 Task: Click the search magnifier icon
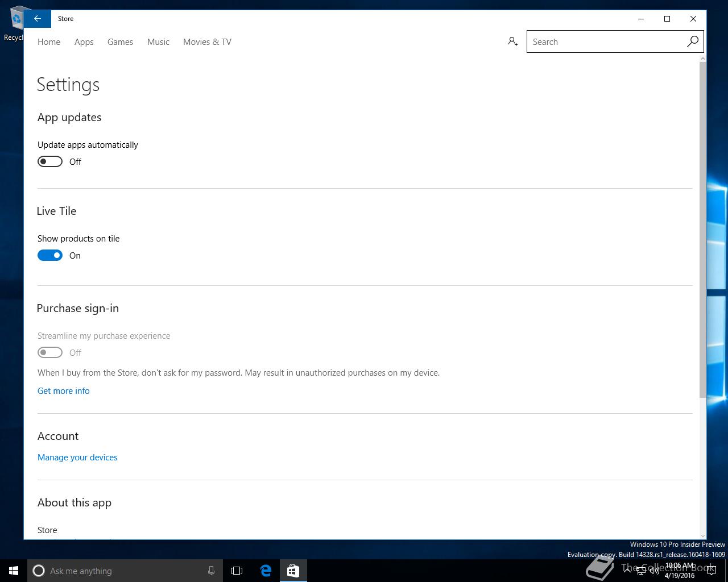click(692, 41)
